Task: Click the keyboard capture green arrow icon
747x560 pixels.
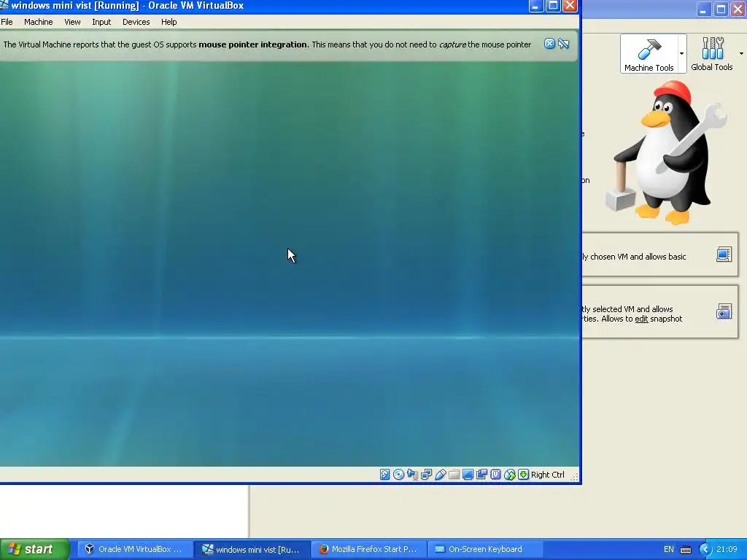Action: click(x=523, y=474)
